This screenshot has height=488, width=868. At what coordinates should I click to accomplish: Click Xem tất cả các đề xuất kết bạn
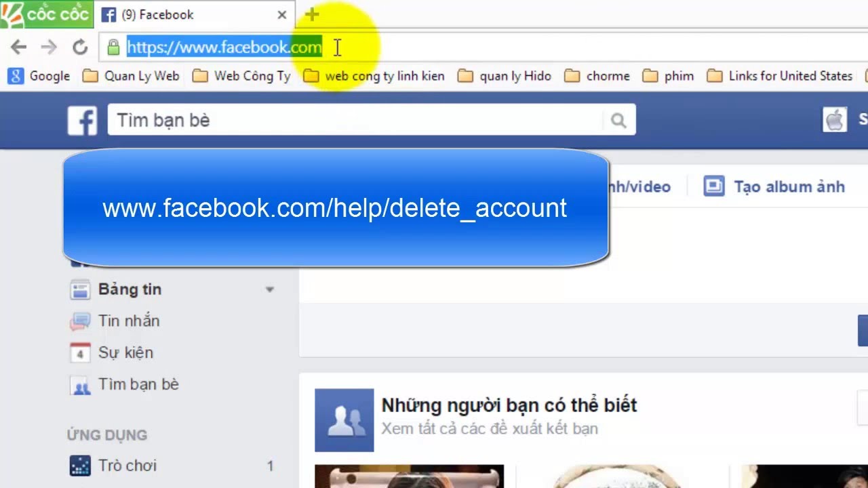[x=490, y=428]
